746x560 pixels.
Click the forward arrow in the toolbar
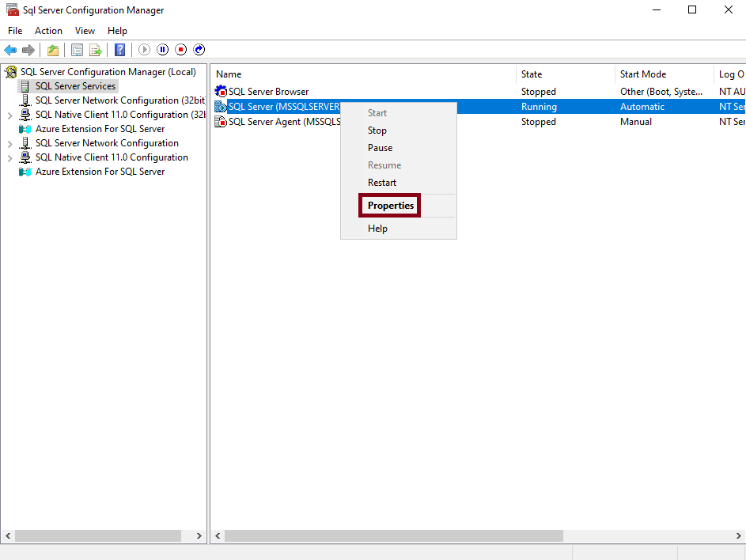28,50
